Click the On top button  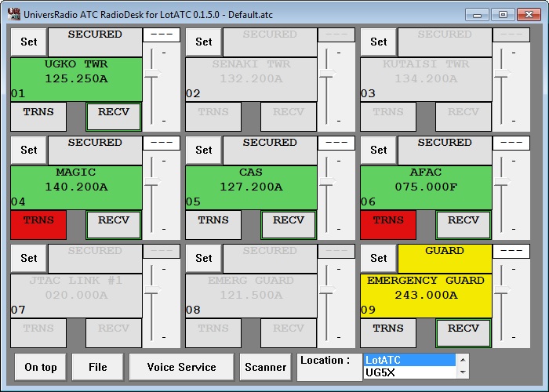click(x=41, y=367)
